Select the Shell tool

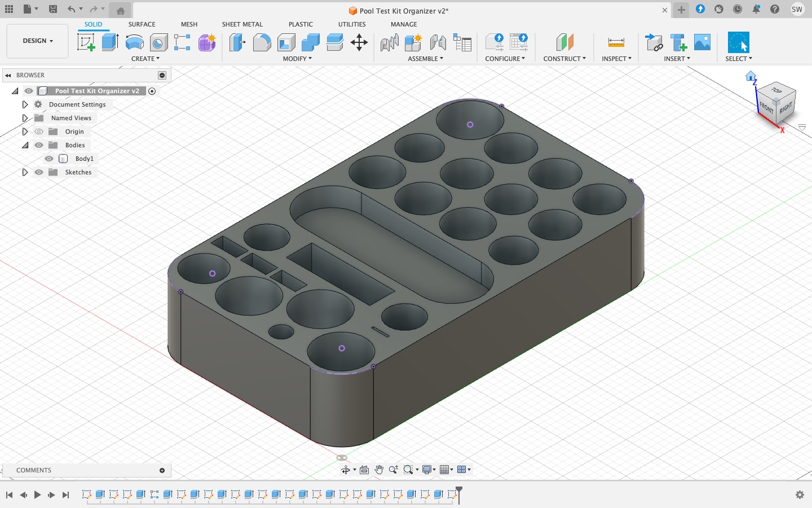pyautogui.click(x=286, y=42)
